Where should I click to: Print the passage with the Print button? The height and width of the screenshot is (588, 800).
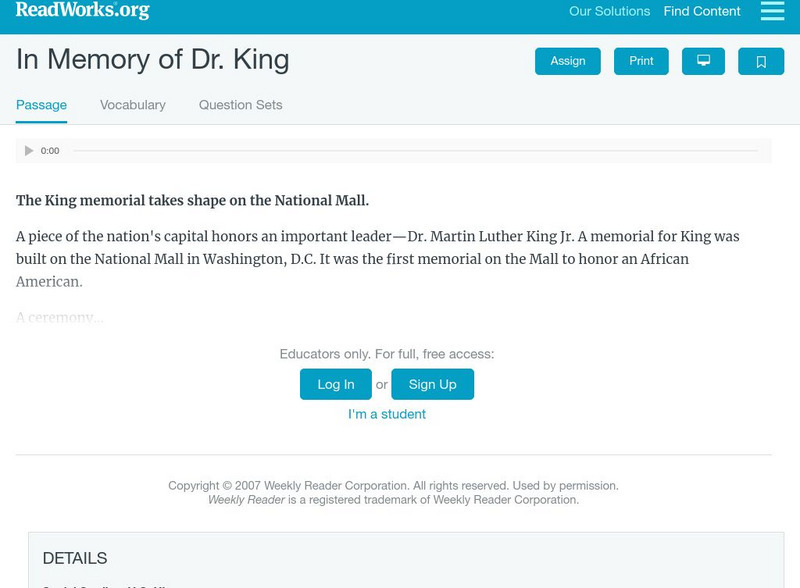tap(641, 61)
